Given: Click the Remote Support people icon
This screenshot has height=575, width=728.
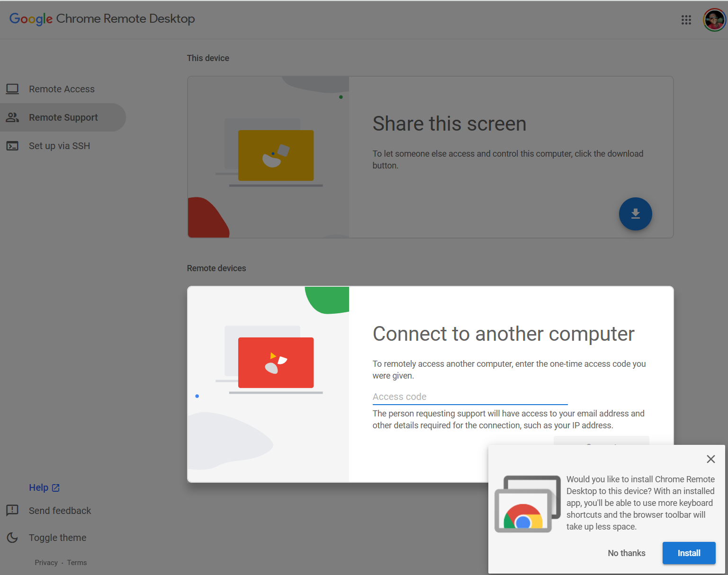Looking at the screenshot, I should (x=12, y=117).
